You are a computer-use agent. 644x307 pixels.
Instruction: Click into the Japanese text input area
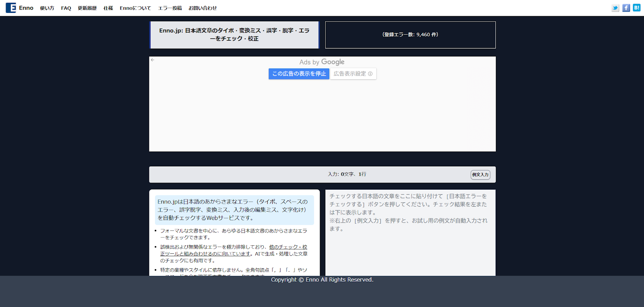[x=410, y=242]
